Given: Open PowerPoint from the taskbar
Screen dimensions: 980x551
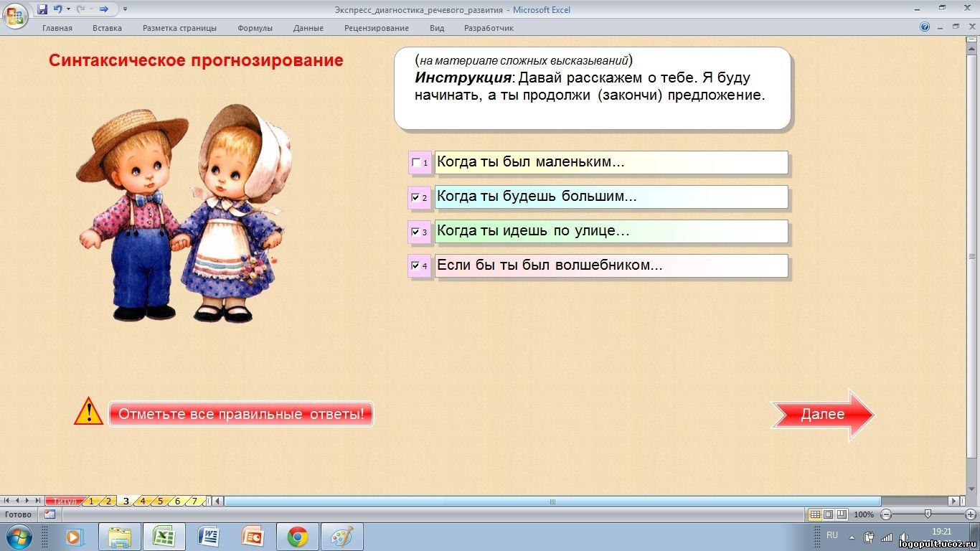Looking at the screenshot, I should 253,537.
